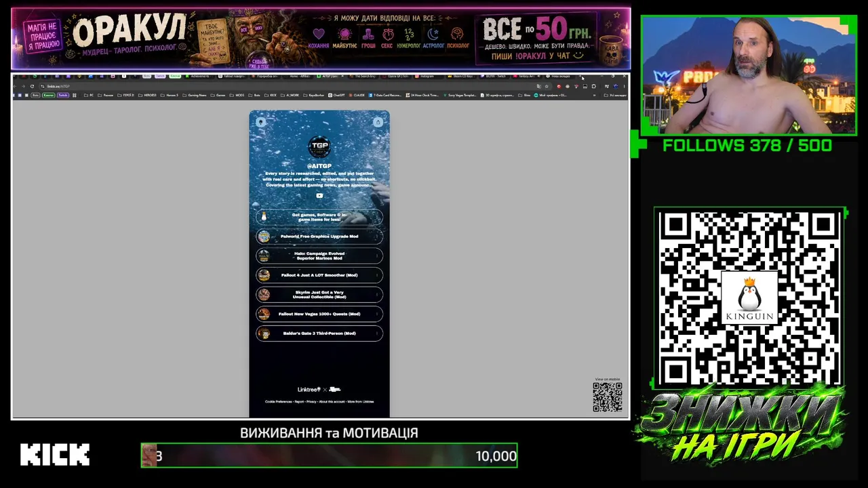Open the Palworld Free Graphics Upgrade Mod link
Viewport: 868px width, 488px height.
[319, 237]
